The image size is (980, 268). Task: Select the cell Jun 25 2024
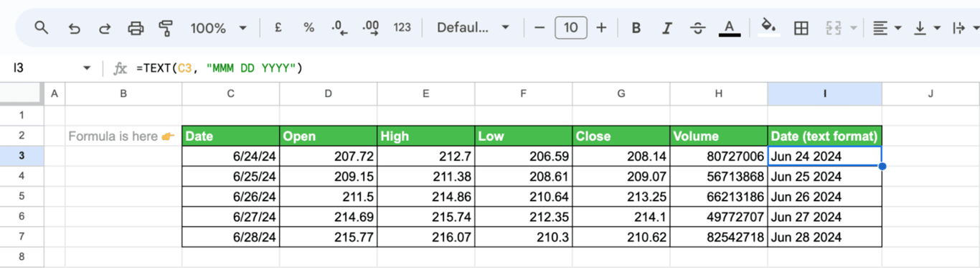pos(825,176)
